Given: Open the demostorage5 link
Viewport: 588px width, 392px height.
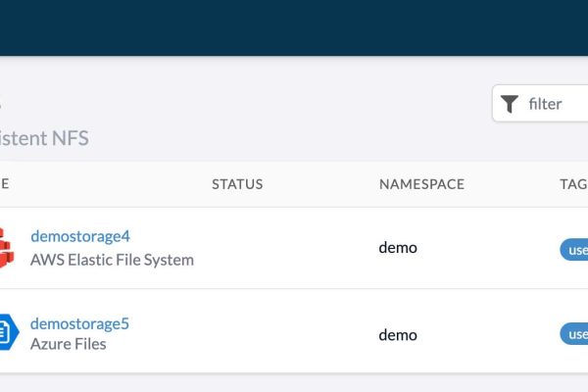Looking at the screenshot, I should click(x=79, y=323).
